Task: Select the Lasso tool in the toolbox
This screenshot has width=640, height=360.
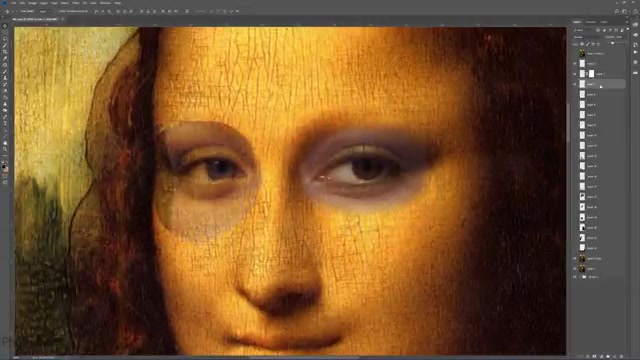Action: 5,39
